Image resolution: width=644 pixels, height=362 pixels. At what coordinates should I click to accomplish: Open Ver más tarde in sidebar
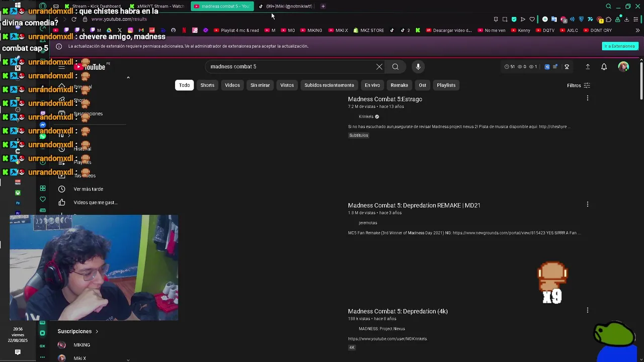[88, 189]
